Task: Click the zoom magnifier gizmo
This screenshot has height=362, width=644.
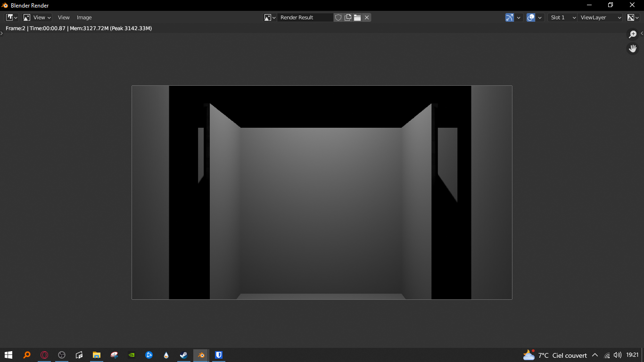Action: point(633,34)
